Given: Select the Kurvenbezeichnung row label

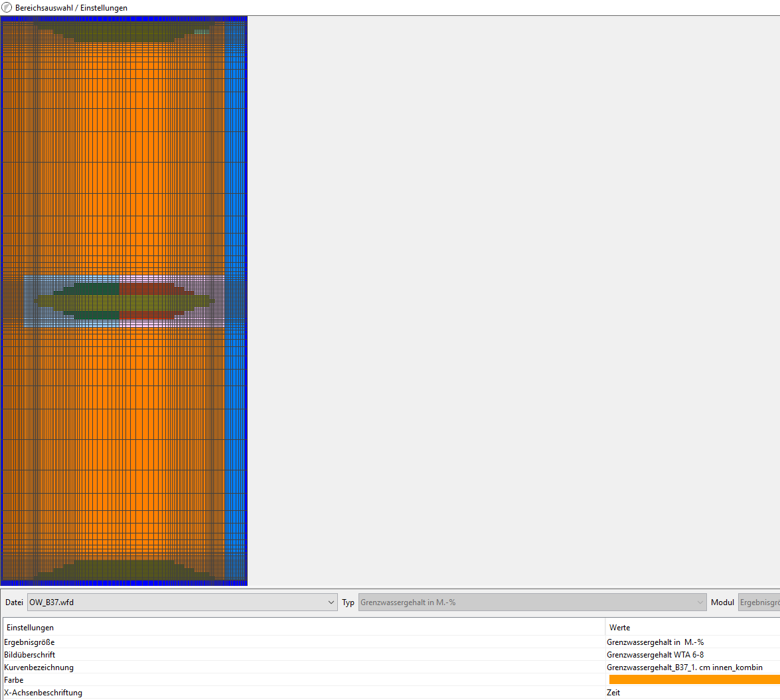Looking at the screenshot, I should point(39,667).
